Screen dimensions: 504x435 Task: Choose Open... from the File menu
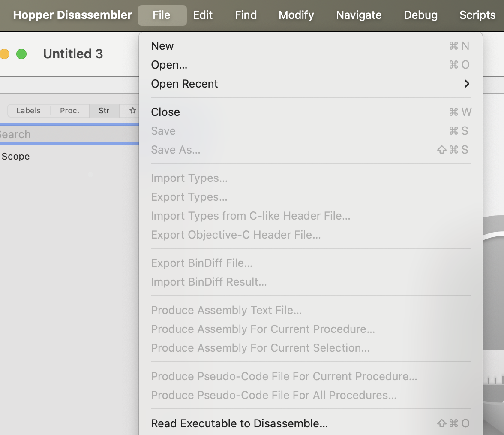pyautogui.click(x=310, y=65)
